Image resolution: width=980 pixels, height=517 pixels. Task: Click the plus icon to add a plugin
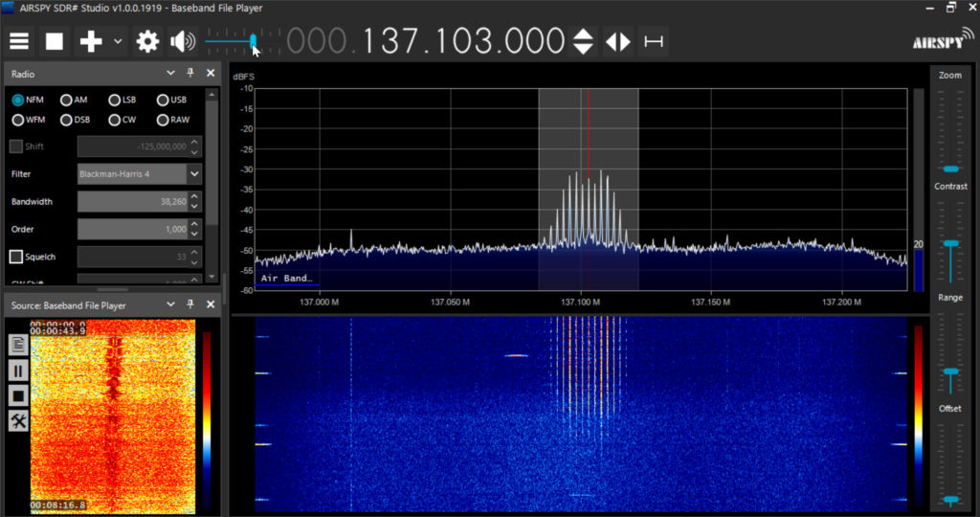click(91, 41)
